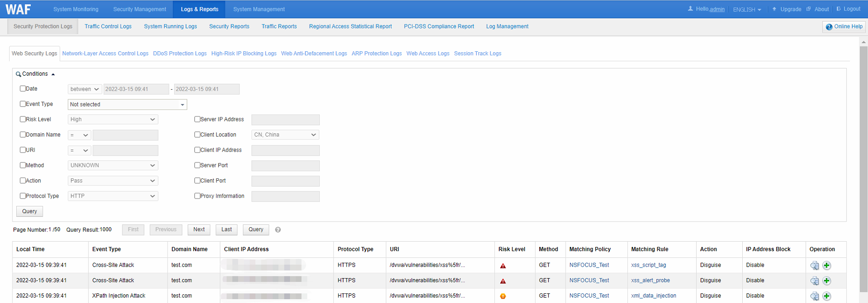Open the ENGLISH language dropdown
Screen dimensions: 868x303
[x=747, y=10]
